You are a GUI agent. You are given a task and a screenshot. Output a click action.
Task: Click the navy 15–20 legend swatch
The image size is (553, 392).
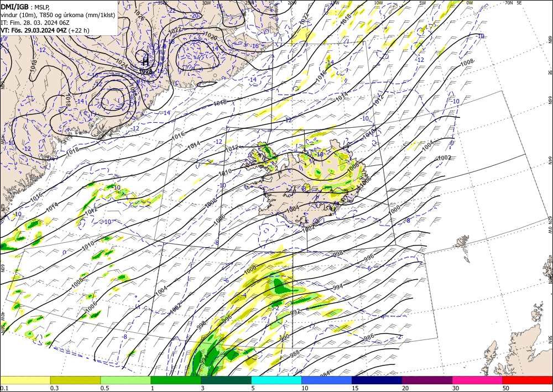pyautogui.click(x=377, y=380)
